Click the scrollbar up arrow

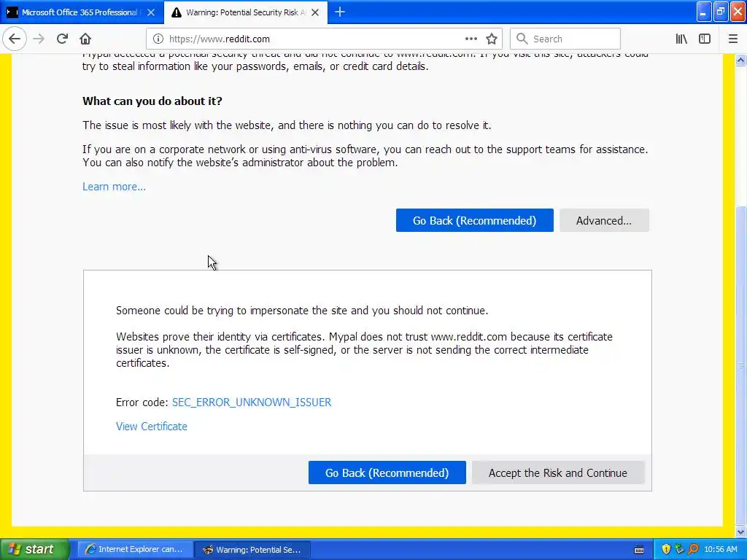click(x=741, y=61)
